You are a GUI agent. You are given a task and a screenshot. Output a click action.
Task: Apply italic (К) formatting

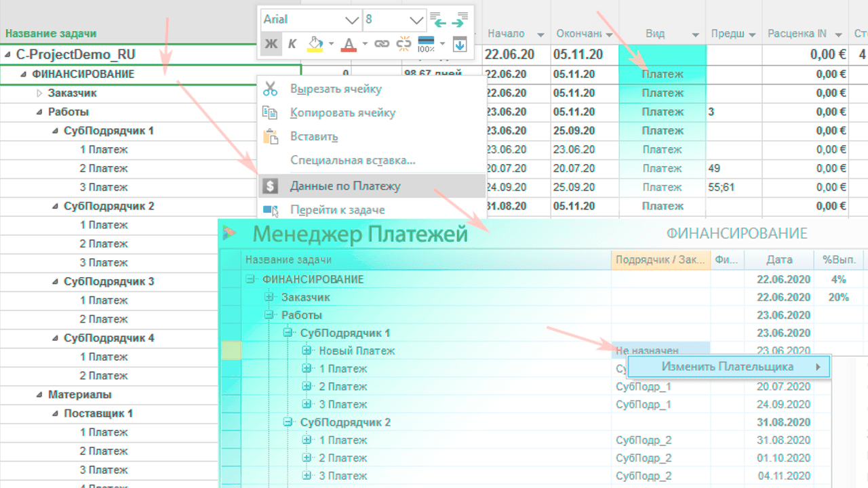[x=292, y=44]
